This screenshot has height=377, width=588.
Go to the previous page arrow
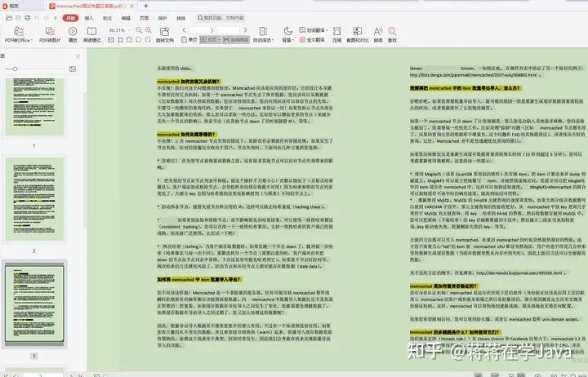tap(184, 30)
